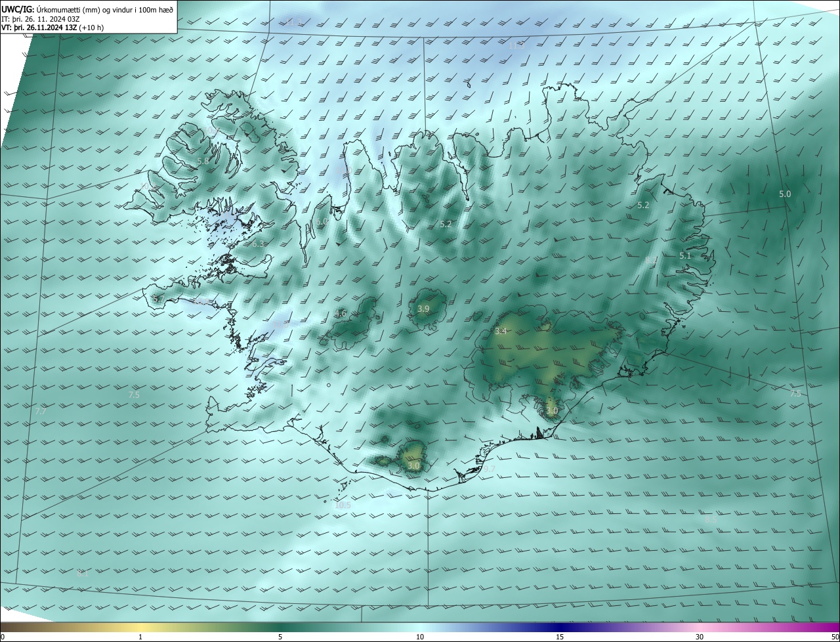
Task: Click the 8.2 value label
Action: pos(650,261)
